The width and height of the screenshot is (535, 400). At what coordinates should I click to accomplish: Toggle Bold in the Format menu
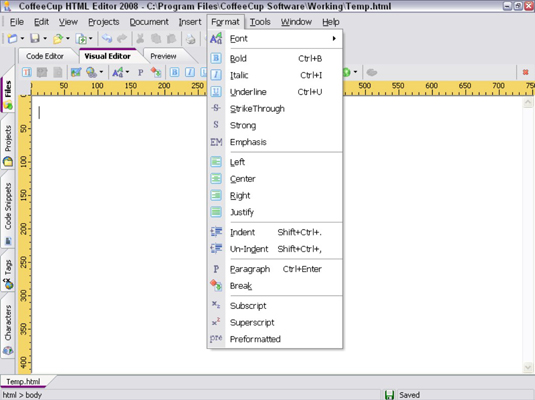[275, 58]
